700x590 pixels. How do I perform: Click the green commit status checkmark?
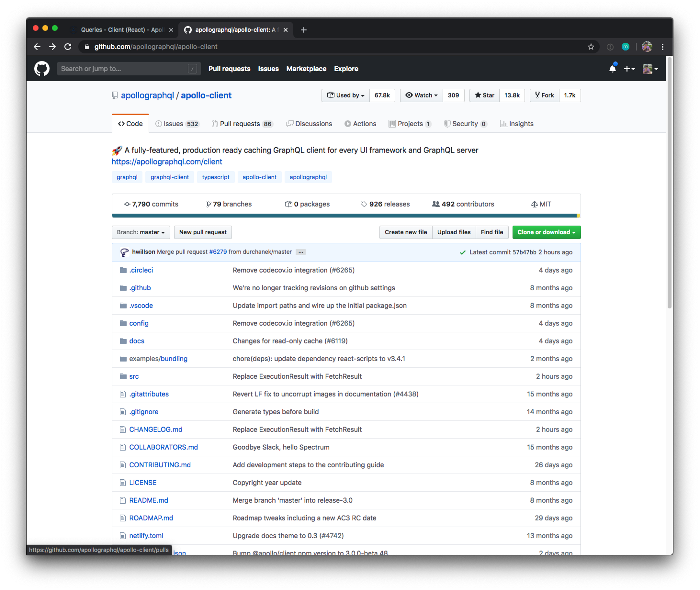pos(463,252)
